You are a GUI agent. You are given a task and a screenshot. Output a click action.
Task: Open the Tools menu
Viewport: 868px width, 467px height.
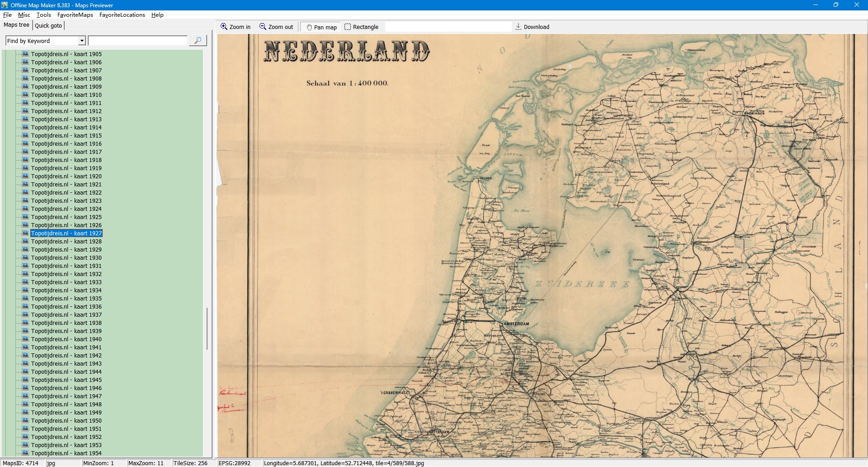pos(44,15)
